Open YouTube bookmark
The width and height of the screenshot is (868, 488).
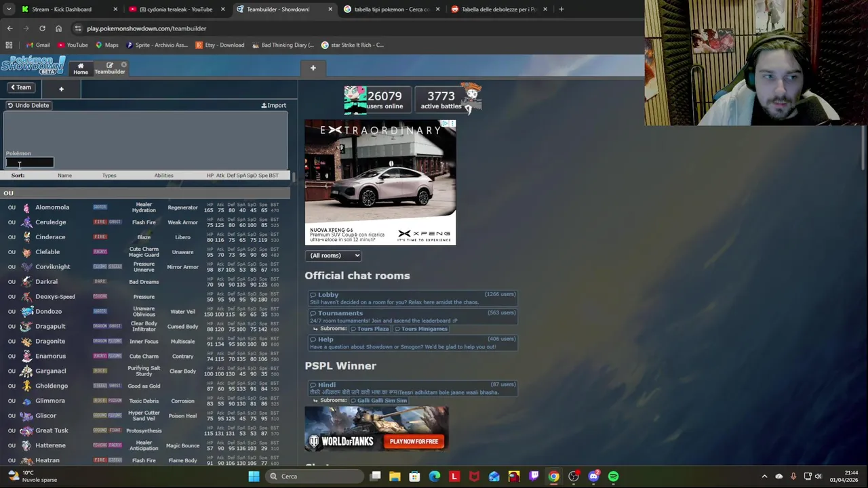(x=73, y=45)
